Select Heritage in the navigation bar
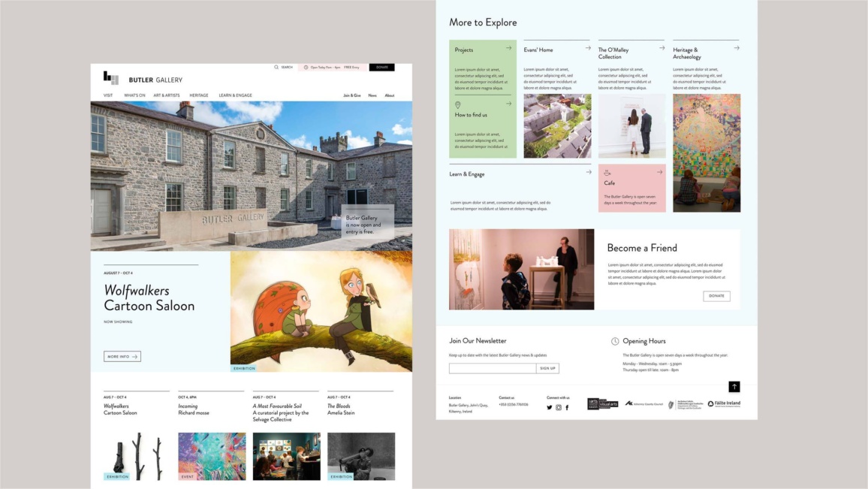 click(199, 95)
